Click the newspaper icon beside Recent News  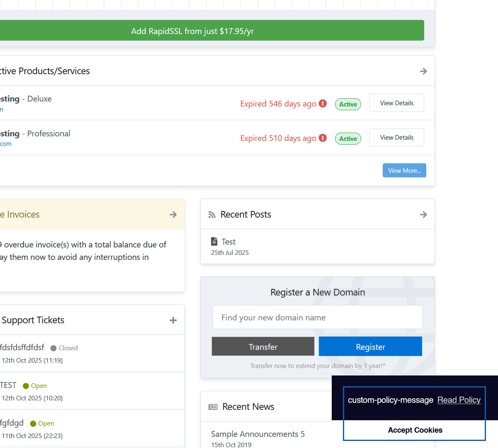[x=213, y=407]
